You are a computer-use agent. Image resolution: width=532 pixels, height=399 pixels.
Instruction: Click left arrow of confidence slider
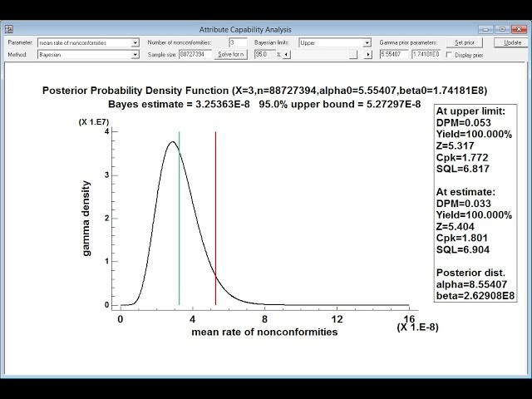(x=287, y=55)
